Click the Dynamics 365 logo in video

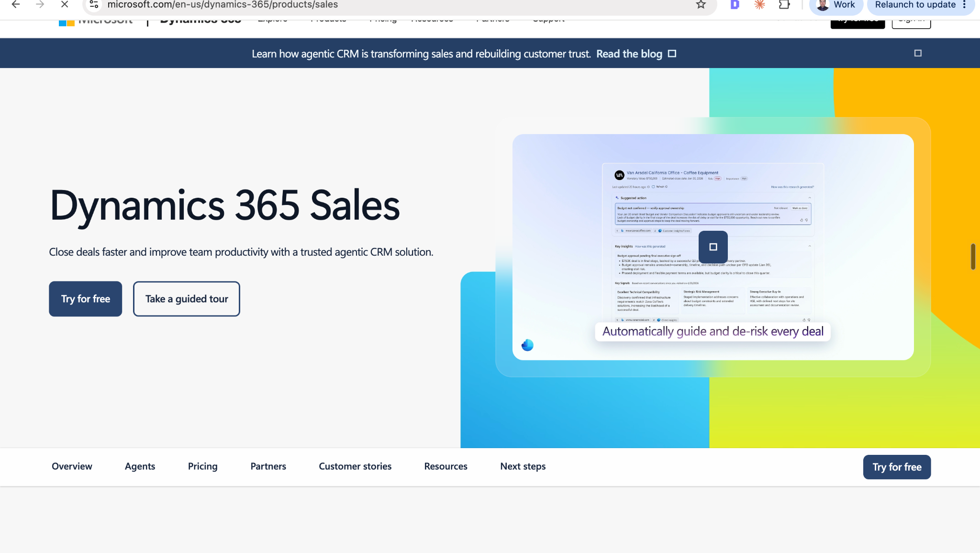tap(527, 345)
